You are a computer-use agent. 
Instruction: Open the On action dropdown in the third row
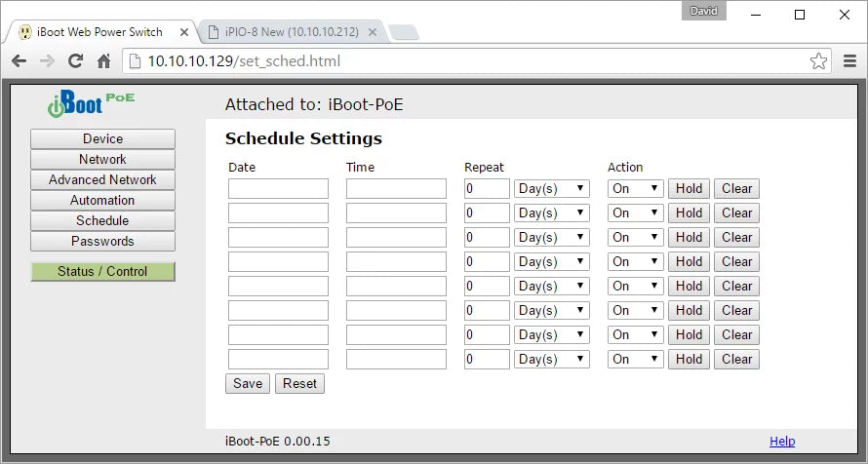tap(636, 237)
